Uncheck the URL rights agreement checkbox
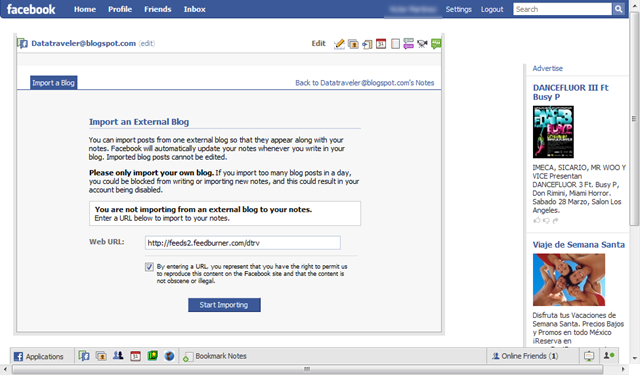The width and height of the screenshot is (640, 375). pyautogui.click(x=149, y=267)
